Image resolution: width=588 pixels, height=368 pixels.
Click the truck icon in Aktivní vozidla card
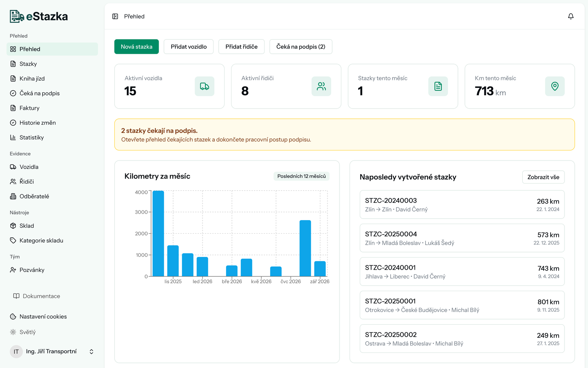(x=204, y=86)
